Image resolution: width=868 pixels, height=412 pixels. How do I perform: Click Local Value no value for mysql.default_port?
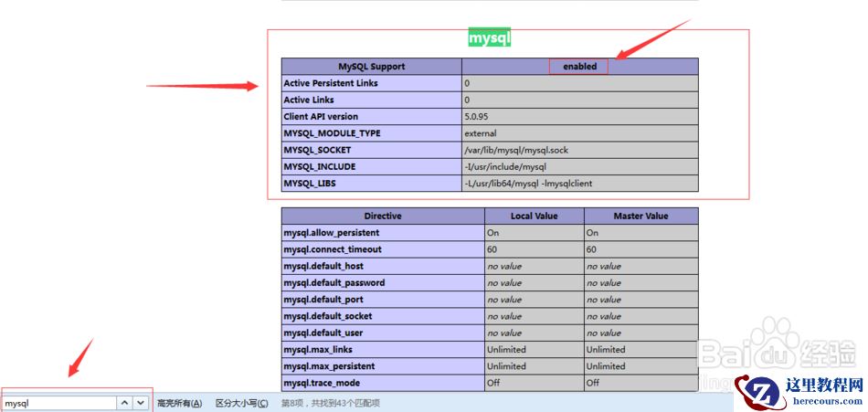[x=504, y=300]
